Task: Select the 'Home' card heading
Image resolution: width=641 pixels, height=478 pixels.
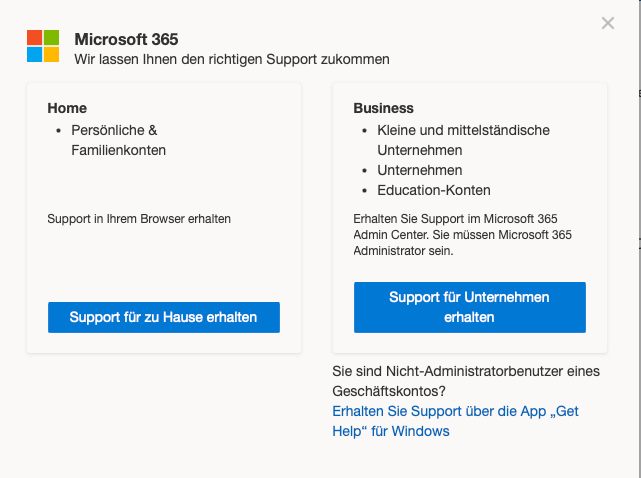Action: click(67, 108)
